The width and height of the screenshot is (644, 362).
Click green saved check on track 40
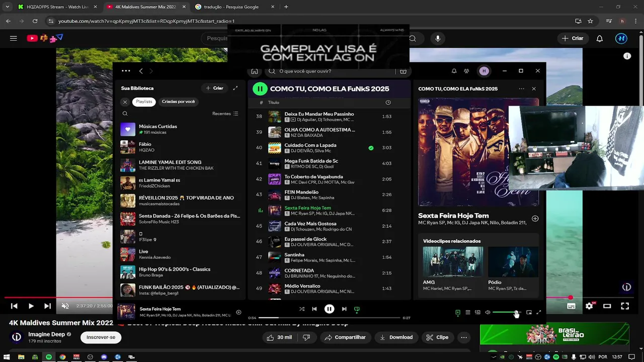pos(371,148)
